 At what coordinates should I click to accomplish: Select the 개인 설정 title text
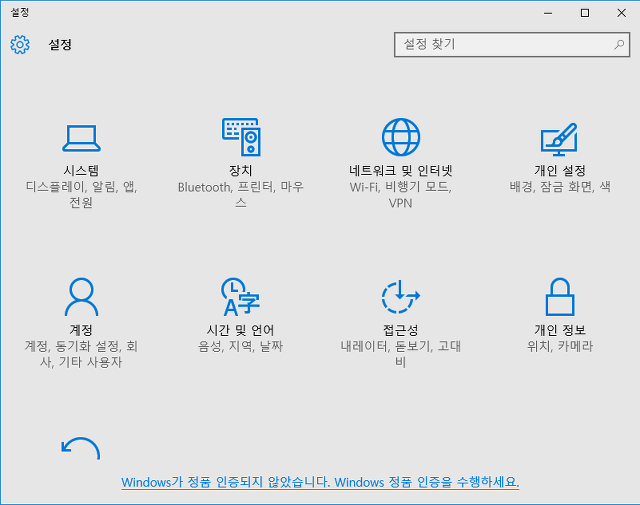click(x=560, y=170)
